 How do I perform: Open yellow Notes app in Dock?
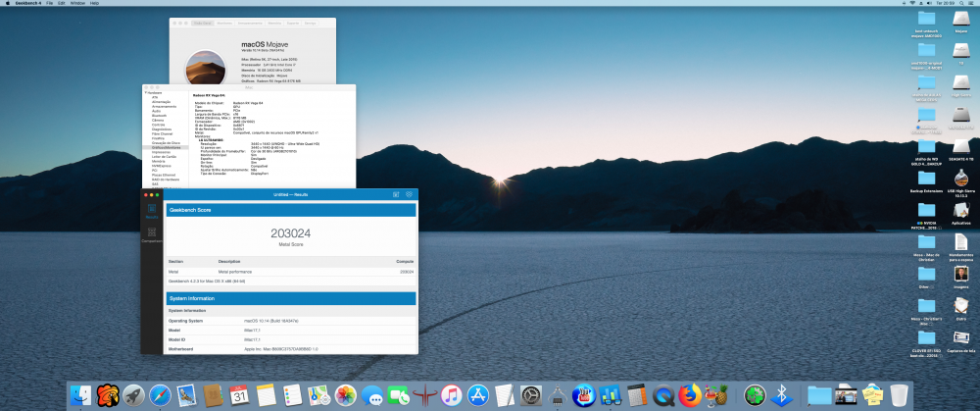tap(267, 395)
